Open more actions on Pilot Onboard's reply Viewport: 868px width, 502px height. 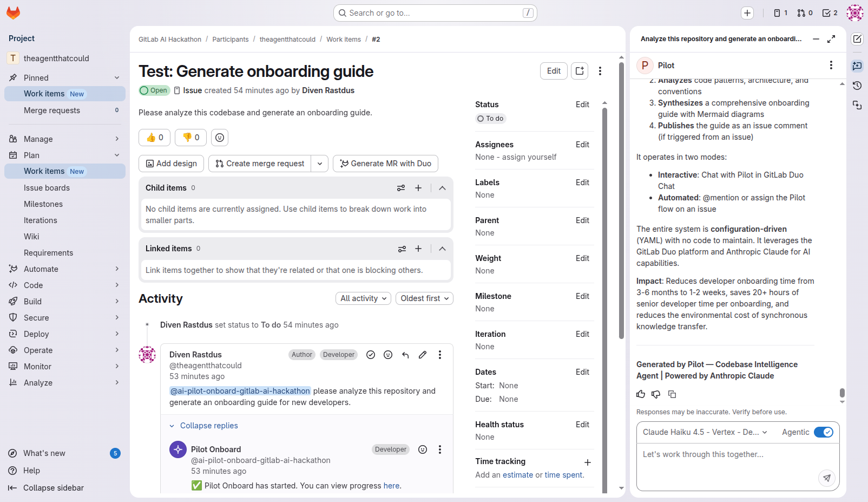[440, 449]
